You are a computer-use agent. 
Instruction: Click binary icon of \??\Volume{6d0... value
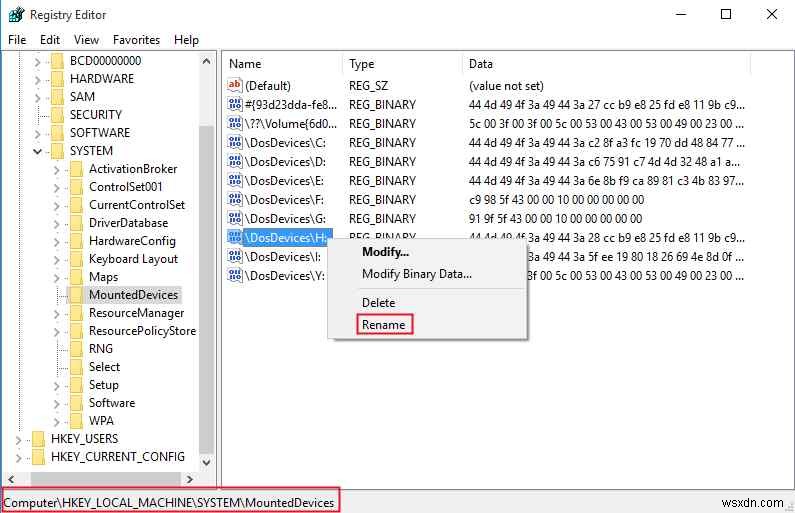235,123
